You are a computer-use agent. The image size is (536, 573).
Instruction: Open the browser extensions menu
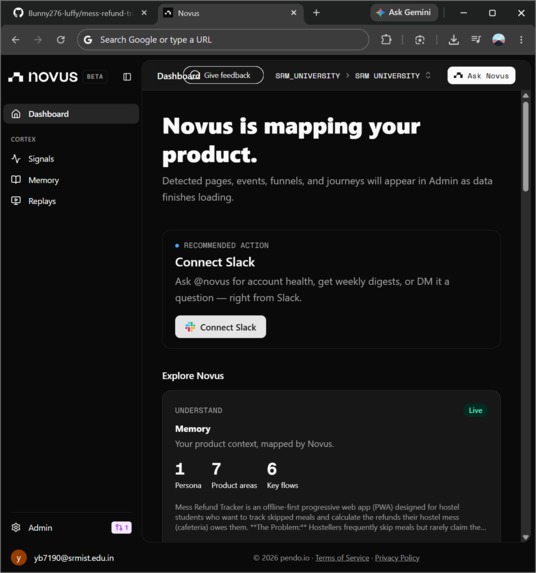tap(386, 39)
